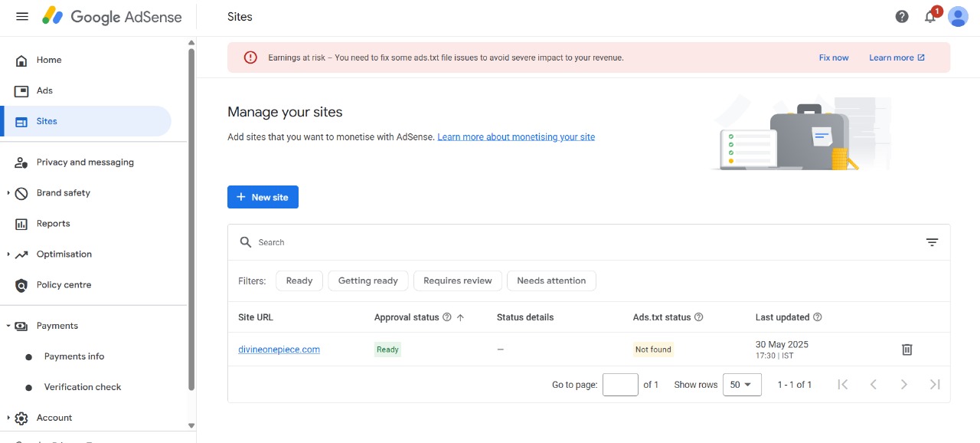
Task: Click Fix now in the alert banner
Action: (834, 57)
